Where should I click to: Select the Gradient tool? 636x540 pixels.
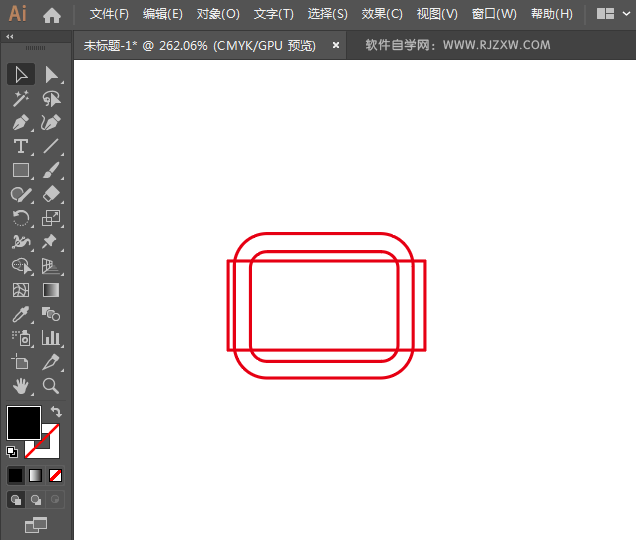pyautogui.click(x=51, y=290)
